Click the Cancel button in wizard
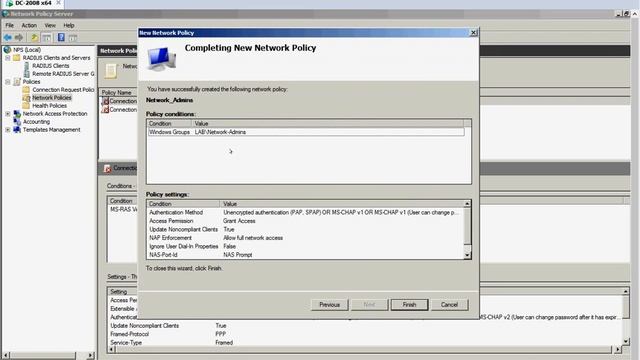 (x=449, y=305)
